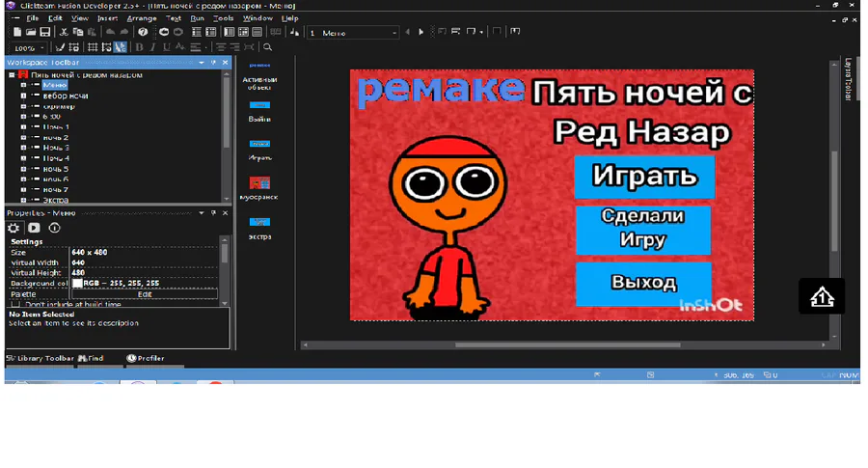Expand the вебор ночи frame node
Image resolution: width=868 pixels, height=468 pixels.
23,96
